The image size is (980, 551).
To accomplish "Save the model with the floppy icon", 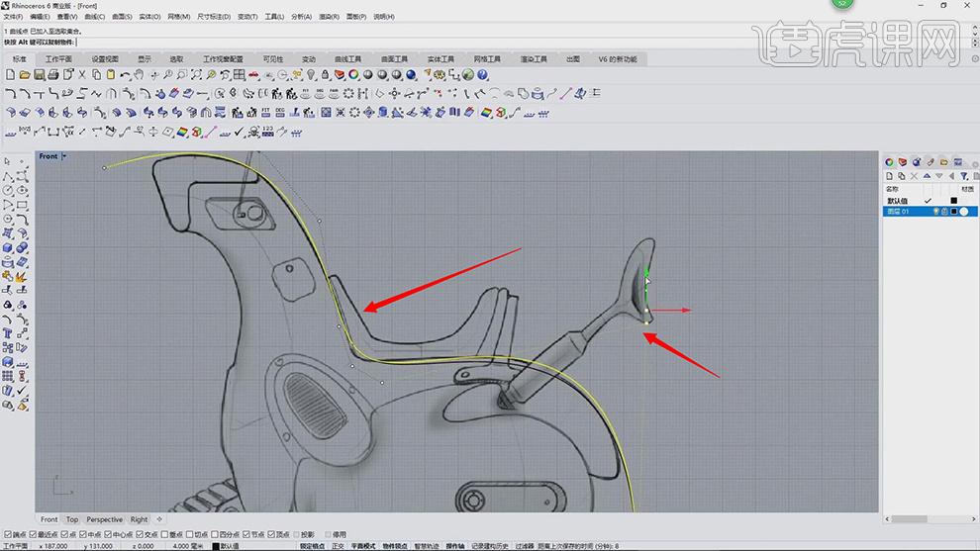I will 39,75.
